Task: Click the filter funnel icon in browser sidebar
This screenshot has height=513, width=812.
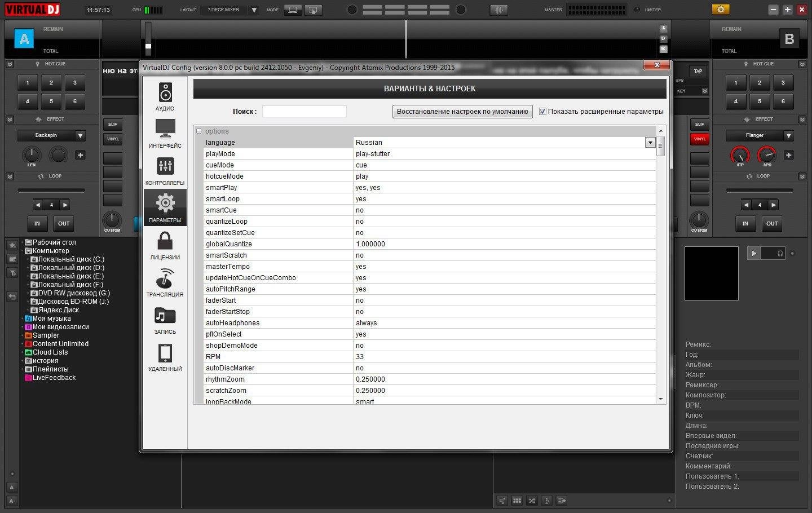Action: tap(12, 273)
